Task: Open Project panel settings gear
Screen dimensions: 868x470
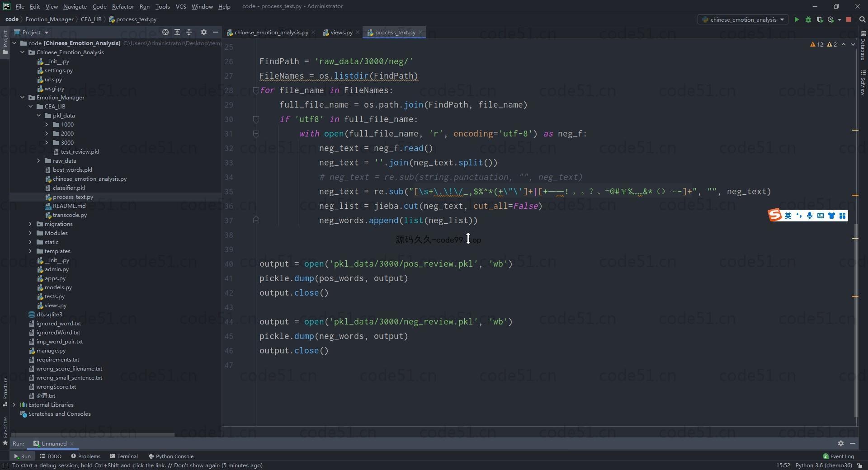Action: pos(204,32)
